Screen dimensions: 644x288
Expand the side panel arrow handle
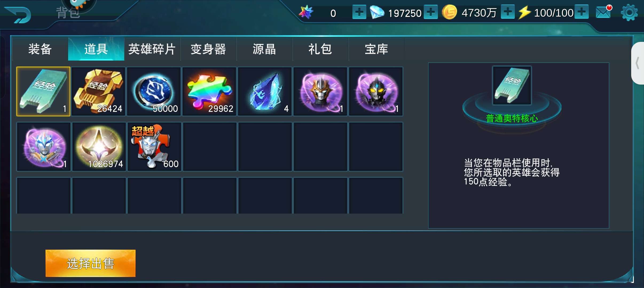coord(638,63)
